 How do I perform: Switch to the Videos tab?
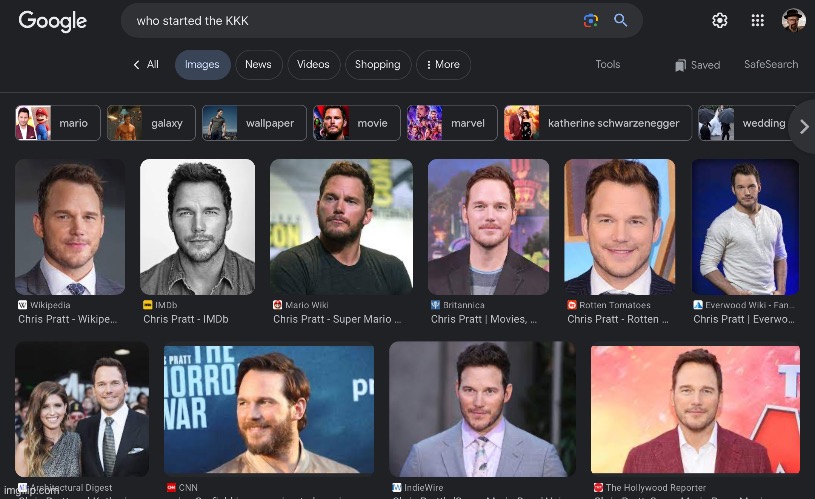(x=313, y=65)
